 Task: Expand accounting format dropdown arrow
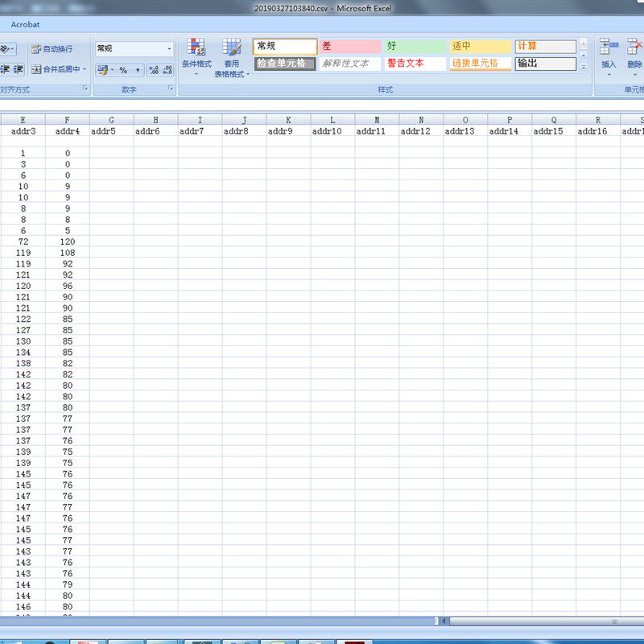click(113, 70)
